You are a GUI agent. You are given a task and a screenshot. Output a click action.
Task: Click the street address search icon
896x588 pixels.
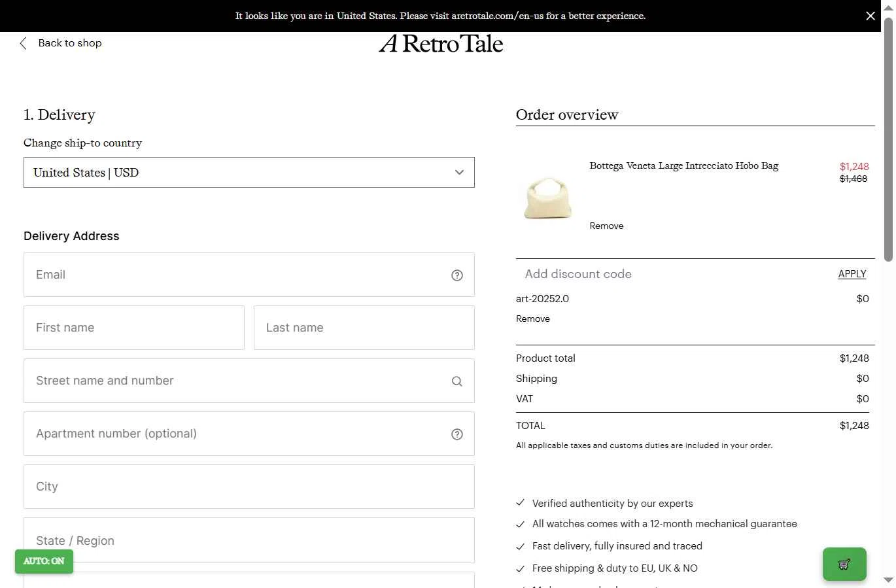[457, 381]
